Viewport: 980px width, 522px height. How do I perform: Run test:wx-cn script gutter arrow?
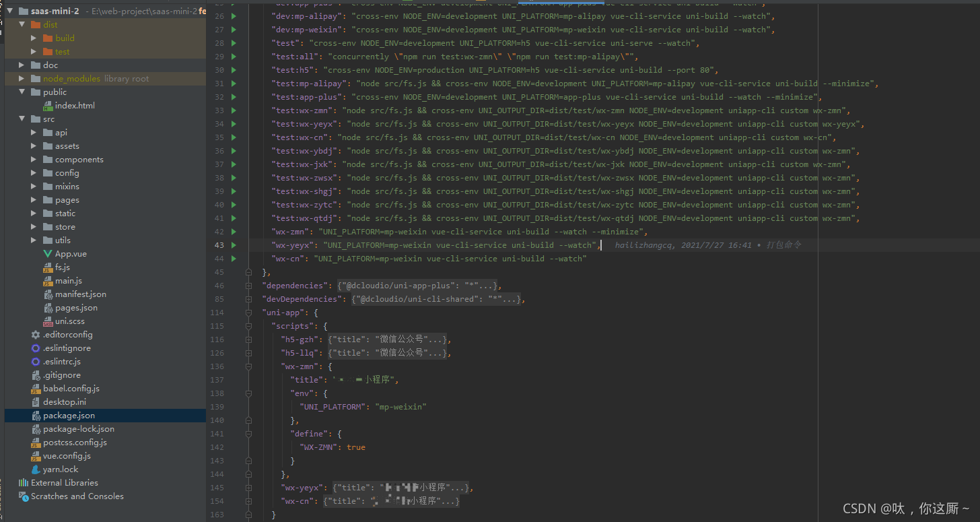click(x=234, y=137)
